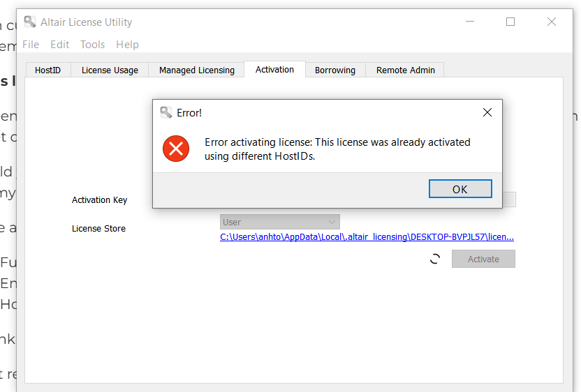Image resolution: width=581 pixels, height=392 pixels.
Task: Click the Activation Key input field edge
Action: pos(509,199)
